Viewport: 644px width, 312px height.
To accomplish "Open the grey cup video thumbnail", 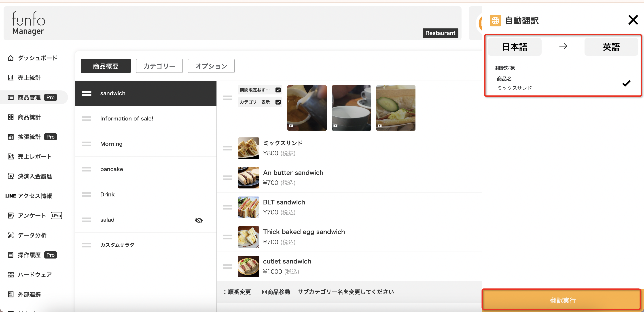I will [351, 108].
